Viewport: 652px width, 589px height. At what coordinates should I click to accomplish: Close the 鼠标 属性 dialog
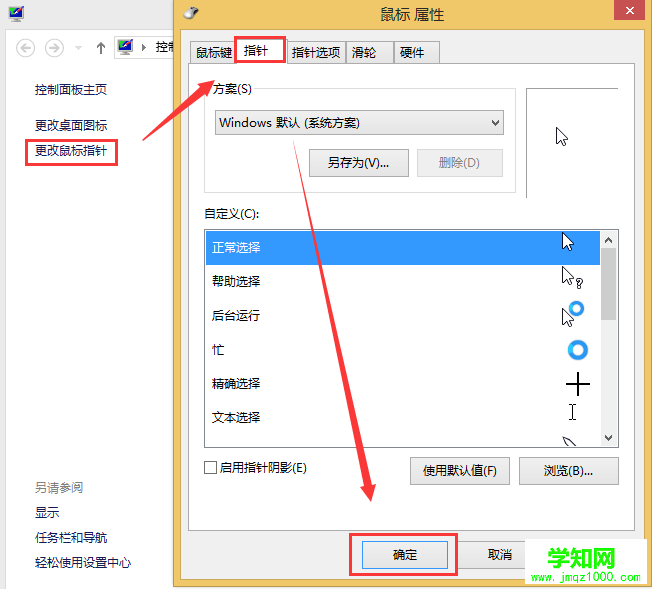pos(630,10)
